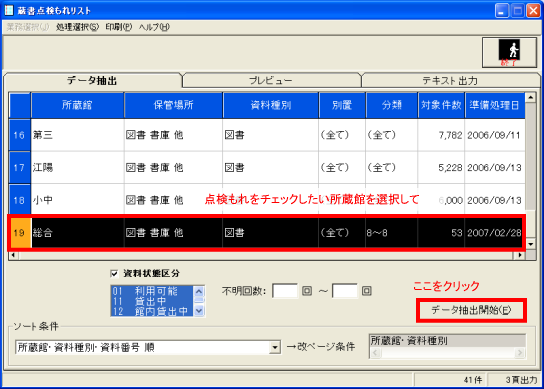Click the 総合 library cell
Viewport: 544px width, 389px height.
(77, 232)
